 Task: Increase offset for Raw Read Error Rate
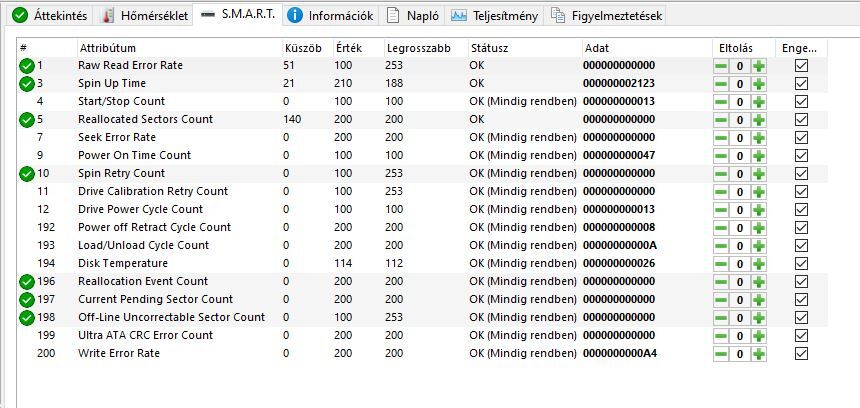(x=759, y=66)
